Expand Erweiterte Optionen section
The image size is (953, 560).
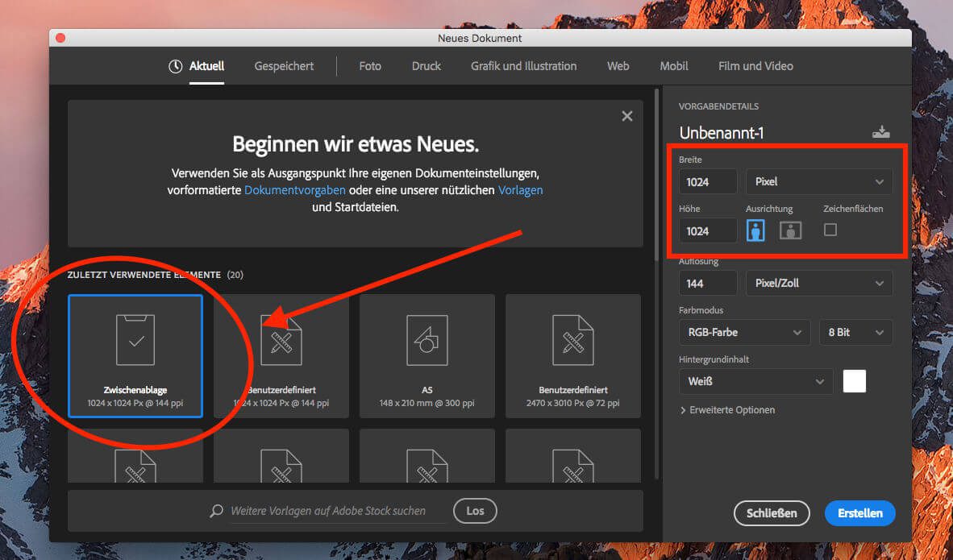tap(727, 410)
